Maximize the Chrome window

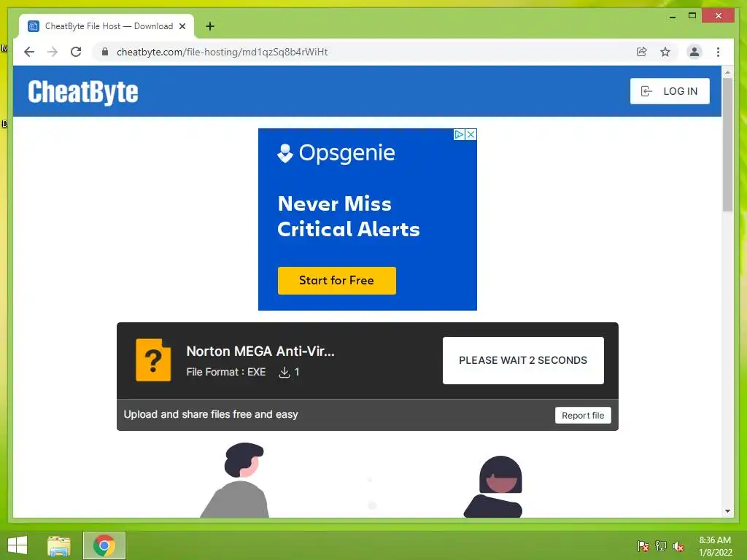pyautogui.click(x=692, y=16)
